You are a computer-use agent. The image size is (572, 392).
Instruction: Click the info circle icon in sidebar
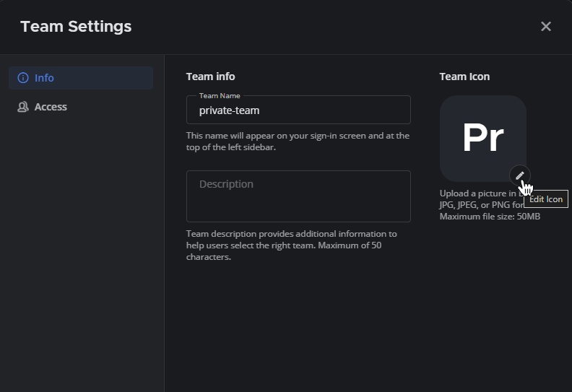point(23,78)
